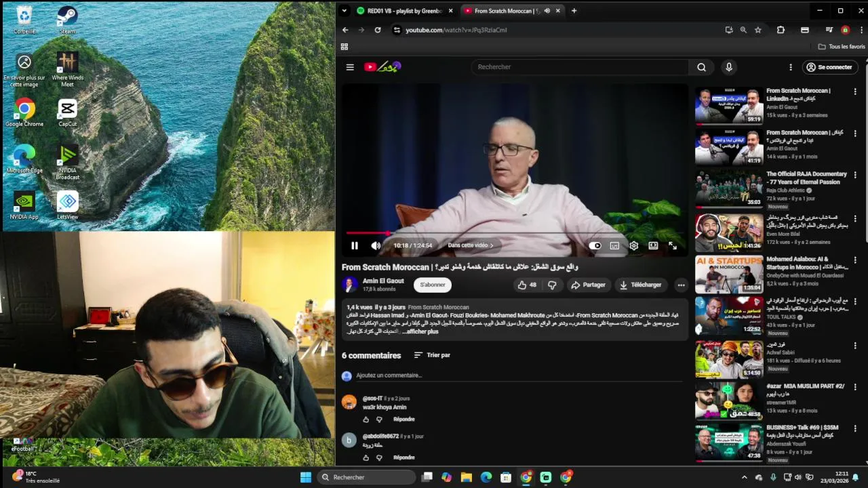The image size is (868, 488).
Task: Reply to the wa3r khoya Amin comment
Action: pos(404,420)
